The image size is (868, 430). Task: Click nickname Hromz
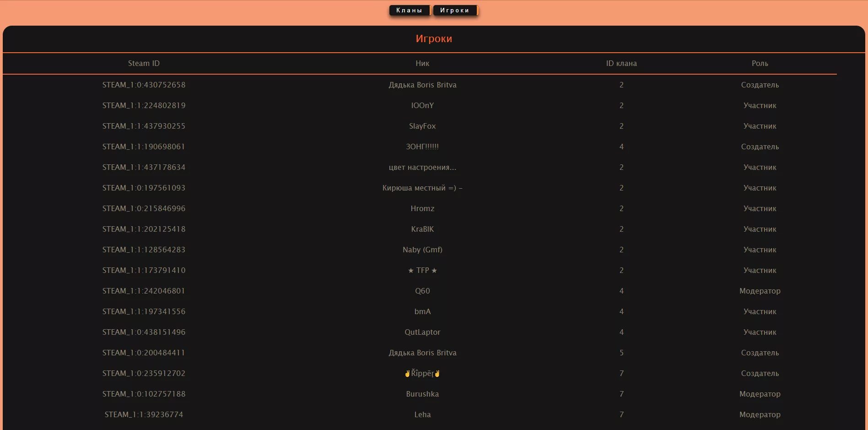pos(422,208)
